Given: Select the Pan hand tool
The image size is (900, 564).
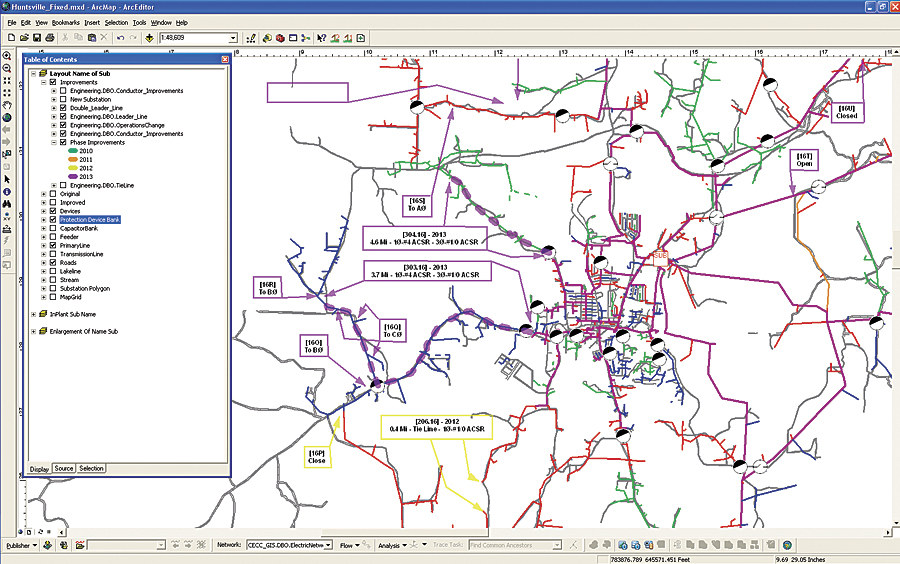Looking at the screenshot, I should pyautogui.click(x=7, y=105).
